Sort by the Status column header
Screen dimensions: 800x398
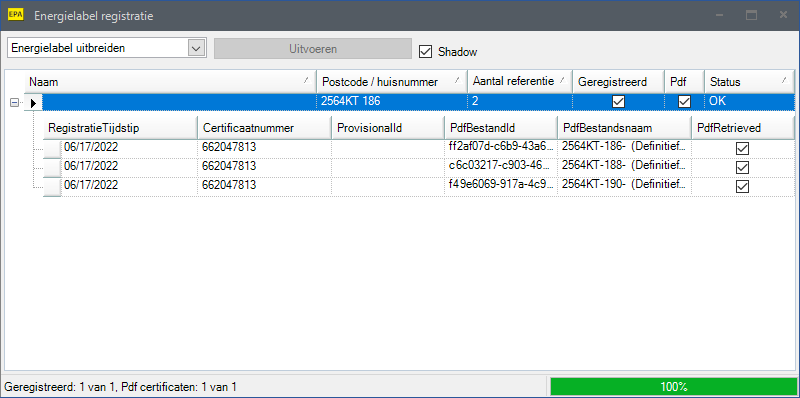pos(749,82)
